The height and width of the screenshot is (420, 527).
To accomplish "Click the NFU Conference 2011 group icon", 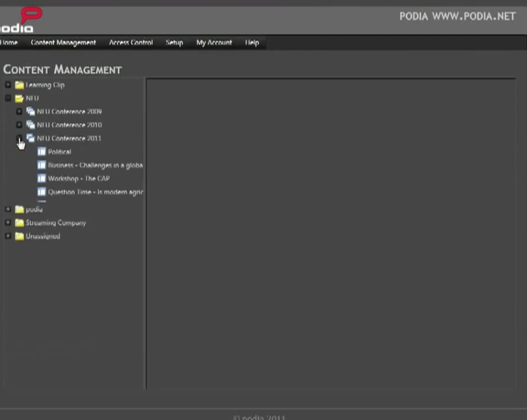I will click(x=30, y=138).
